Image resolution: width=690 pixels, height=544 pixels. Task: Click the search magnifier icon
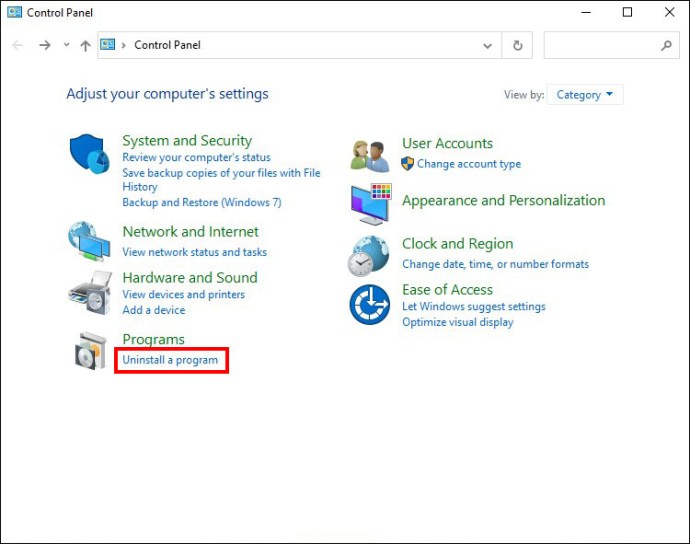(666, 45)
